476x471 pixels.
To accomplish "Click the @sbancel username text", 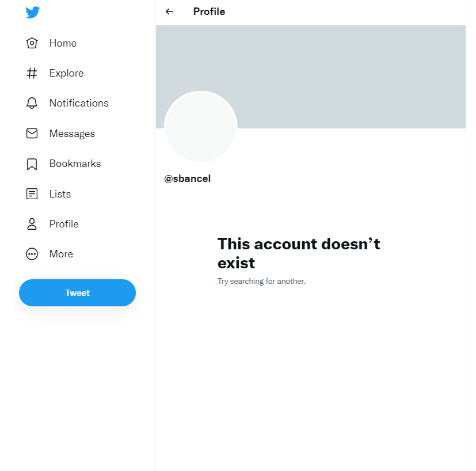I will [x=187, y=178].
